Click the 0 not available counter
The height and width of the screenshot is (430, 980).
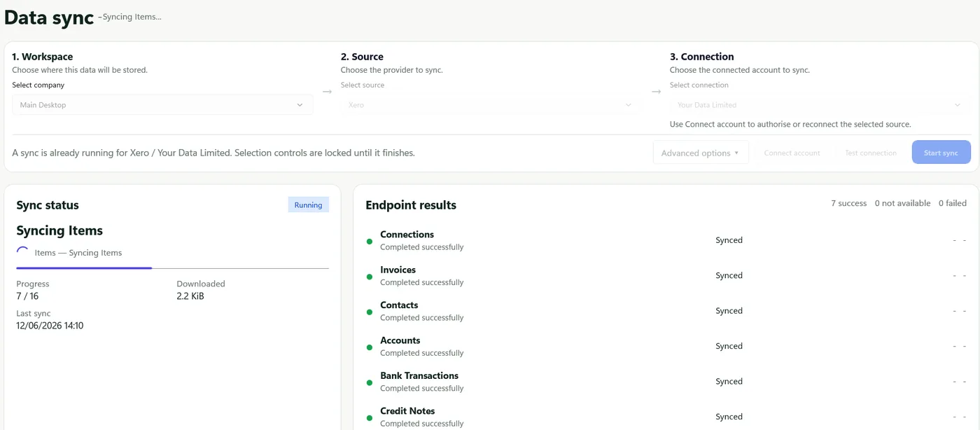(x=902, y=203)
